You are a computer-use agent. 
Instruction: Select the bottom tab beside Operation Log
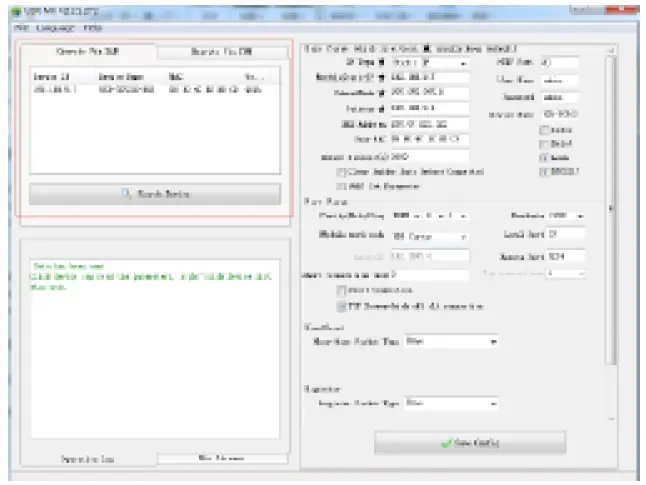pos(222,458)
